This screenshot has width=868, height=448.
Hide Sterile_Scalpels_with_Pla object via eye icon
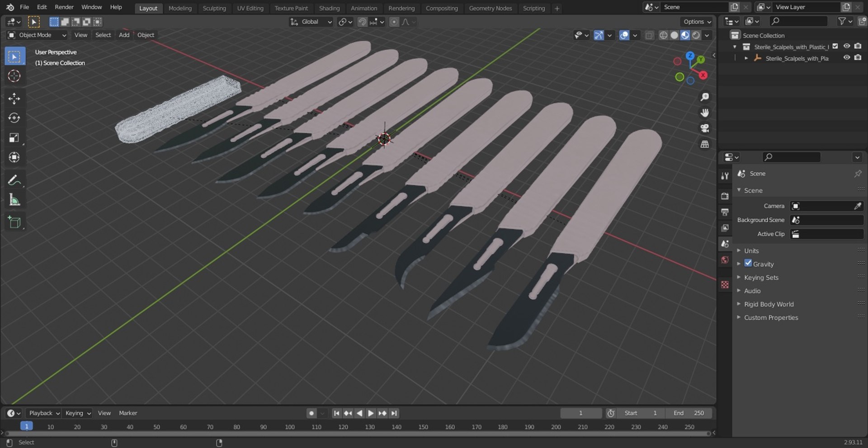847,57
